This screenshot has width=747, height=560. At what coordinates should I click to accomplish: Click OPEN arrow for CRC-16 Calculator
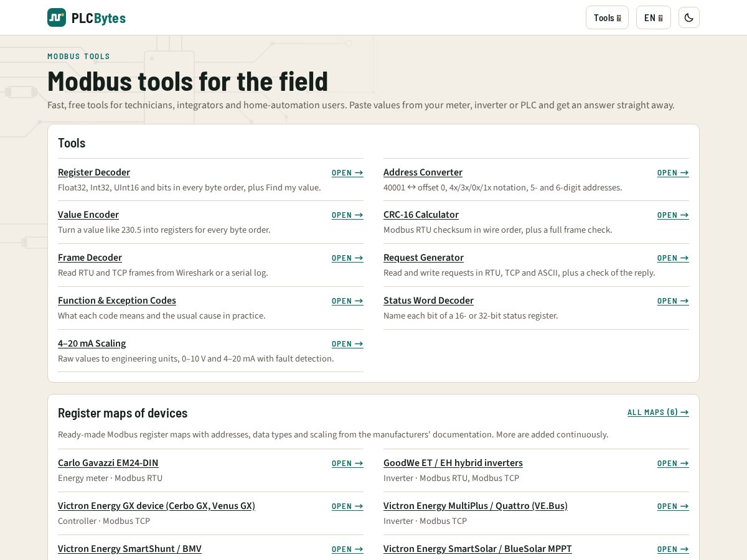pyautogui.click(x=673, y=215)
